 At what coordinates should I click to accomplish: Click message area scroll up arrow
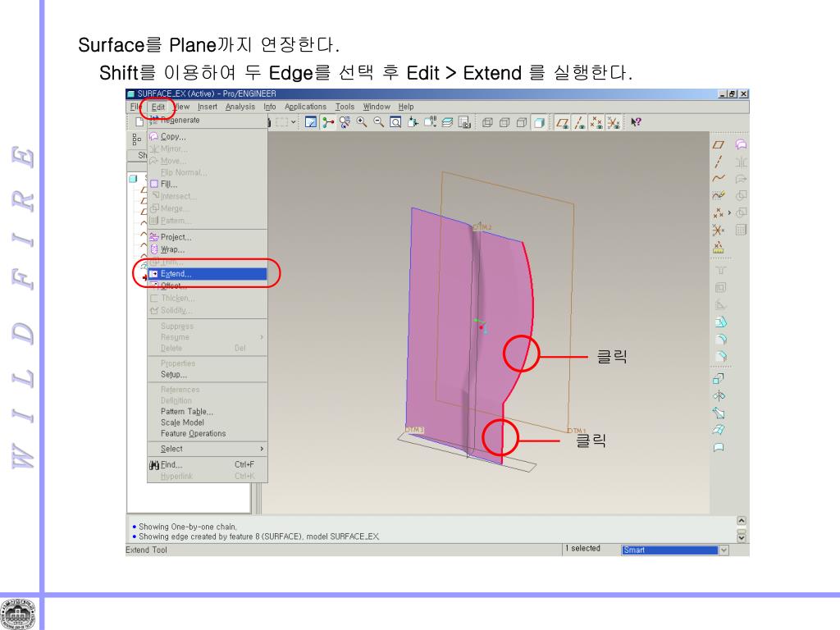coord(742,521)
